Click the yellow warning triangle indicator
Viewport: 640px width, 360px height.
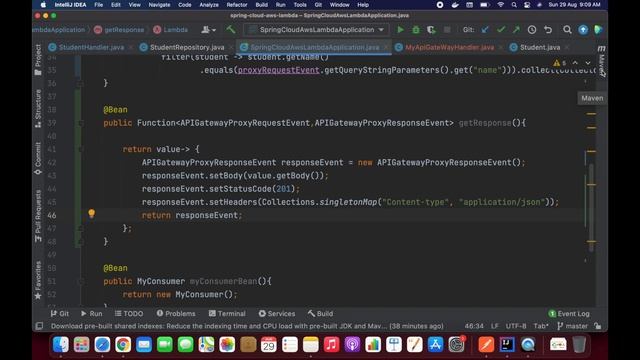coord(556,63)
